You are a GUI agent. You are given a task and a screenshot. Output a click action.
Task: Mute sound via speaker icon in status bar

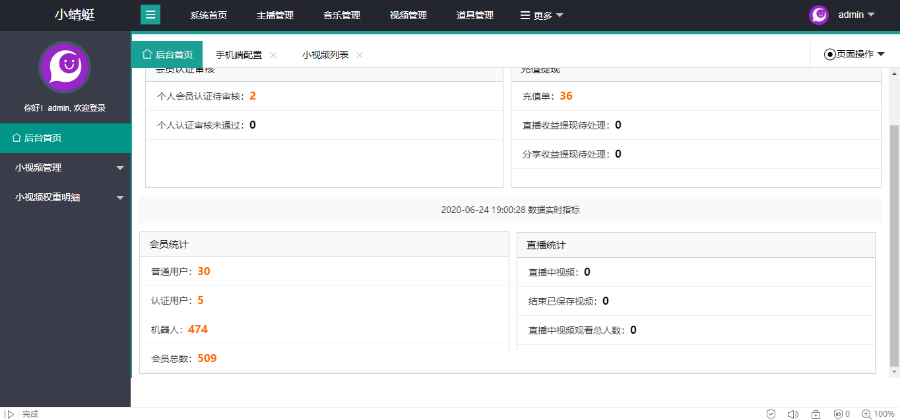point(793,414)
